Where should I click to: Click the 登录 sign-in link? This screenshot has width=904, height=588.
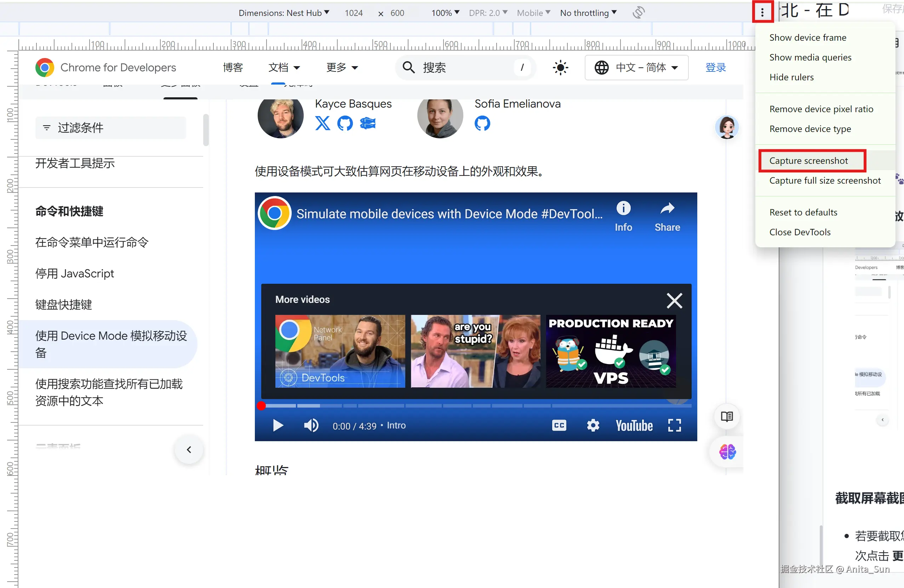coord(715,68)
